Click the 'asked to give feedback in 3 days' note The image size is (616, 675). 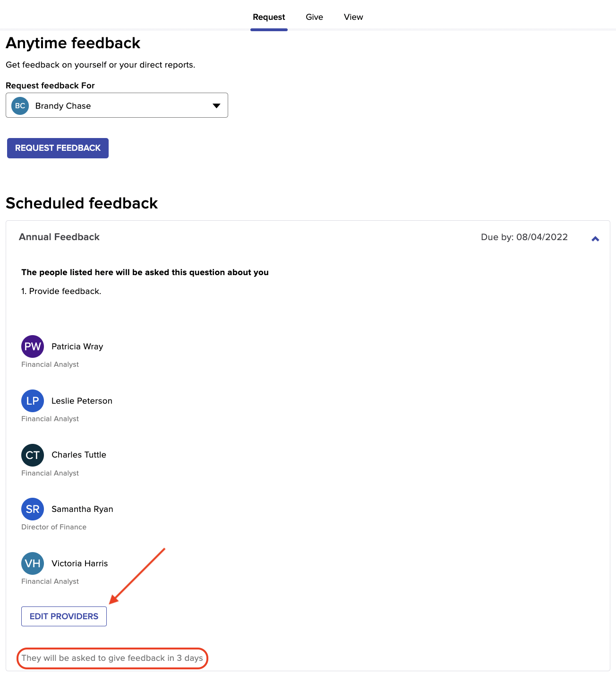(x=112, y=658)
